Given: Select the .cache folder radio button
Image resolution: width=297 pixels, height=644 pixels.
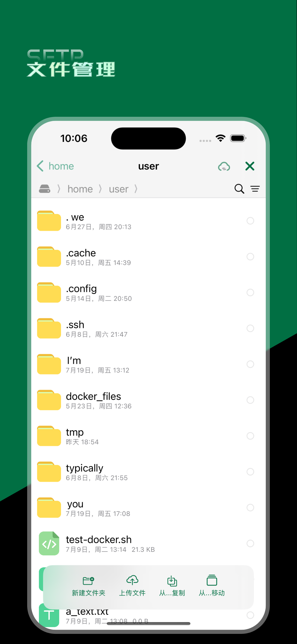Looking at the screenshot, I should (250, 257).
